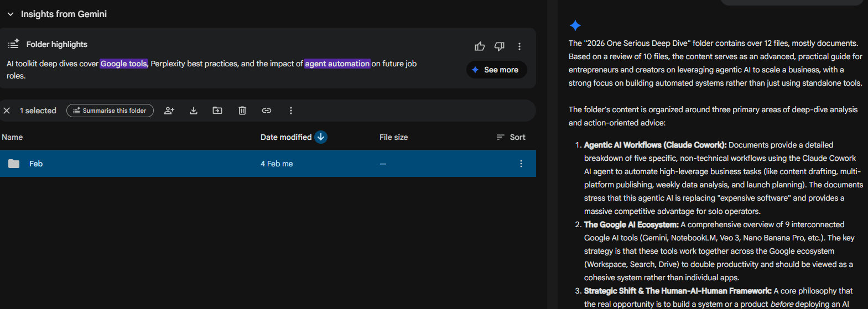Screen dimensions: 868x309
Task: Open Feb folder's three-dot menu
Action: [521, 164]
